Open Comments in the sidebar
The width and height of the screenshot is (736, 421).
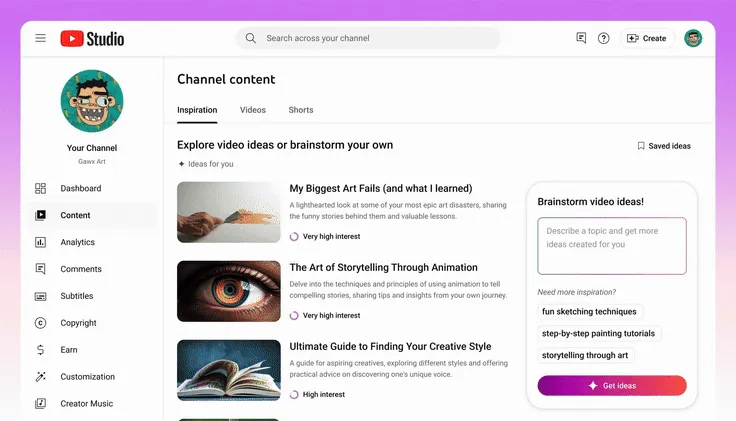[x=80, y=269]
